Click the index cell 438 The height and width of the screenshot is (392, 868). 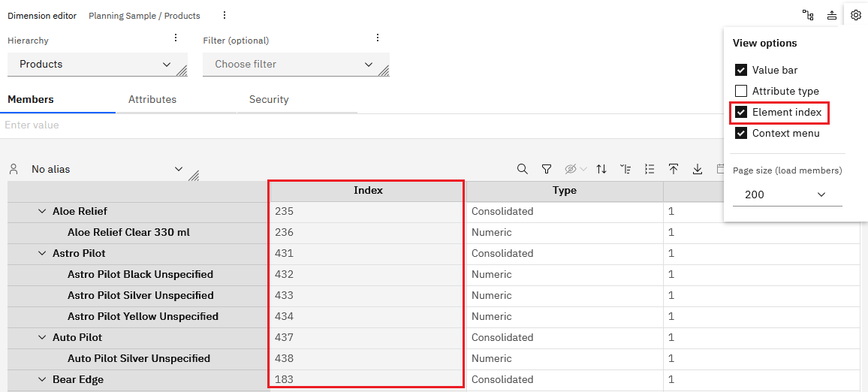368,359
